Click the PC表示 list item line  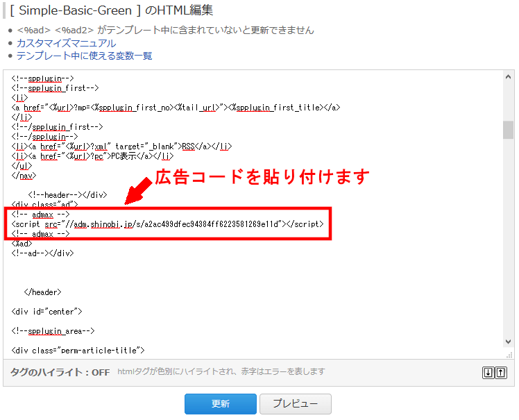pyautogui.click(x=92, y=156)
